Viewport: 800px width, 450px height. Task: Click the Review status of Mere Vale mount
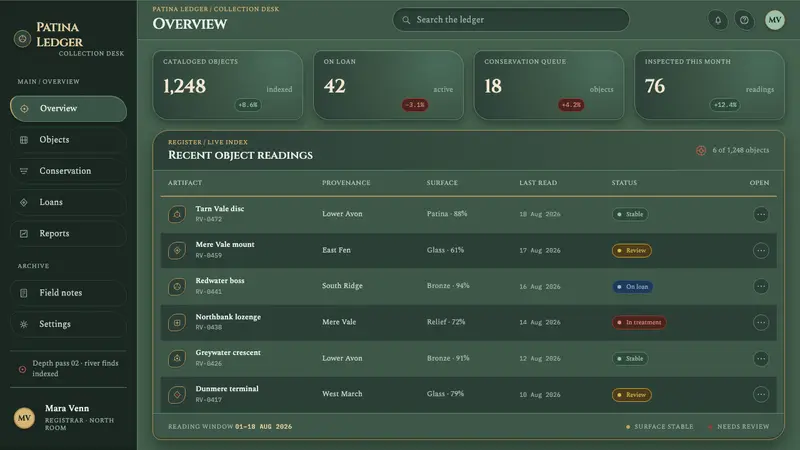(x=632, y=251)
